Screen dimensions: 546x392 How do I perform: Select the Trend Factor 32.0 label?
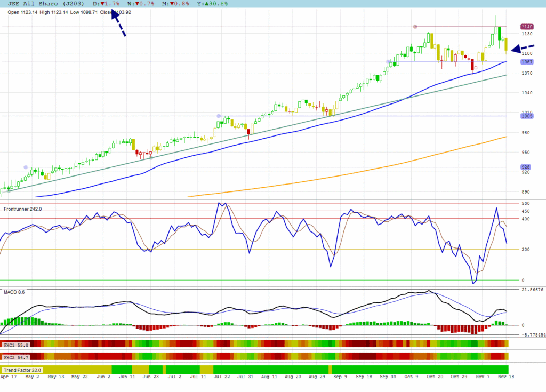[x=22, y=370]
